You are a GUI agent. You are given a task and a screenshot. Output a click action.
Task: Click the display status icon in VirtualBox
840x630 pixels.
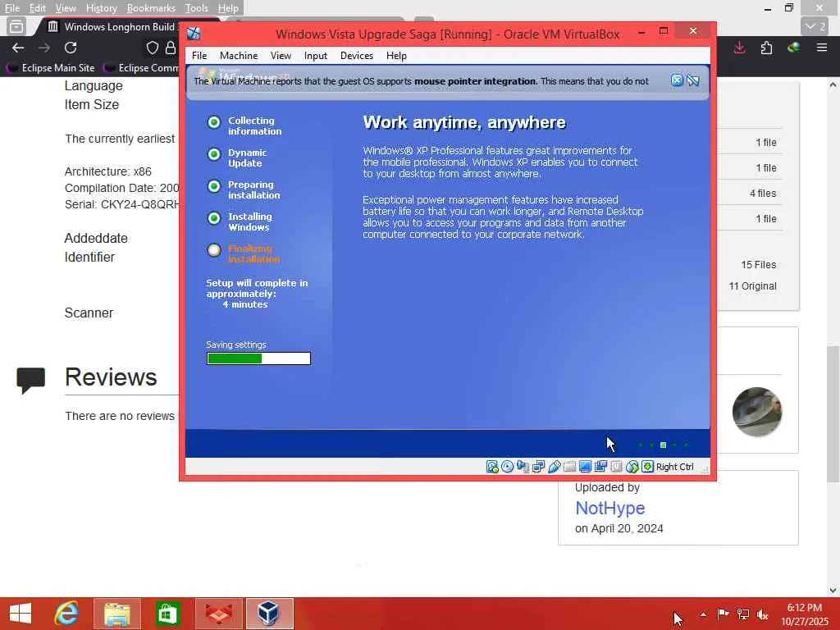click(x=585, y=467)
